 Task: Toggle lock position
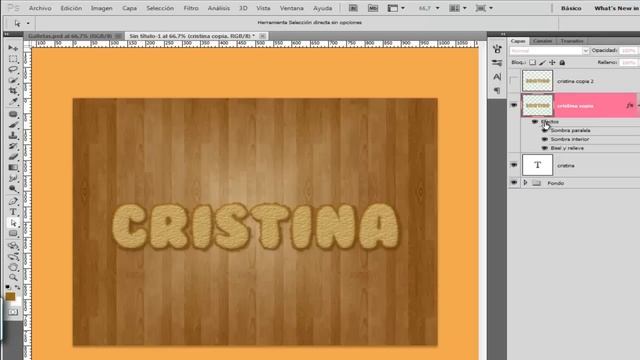[x=552, y=62]
